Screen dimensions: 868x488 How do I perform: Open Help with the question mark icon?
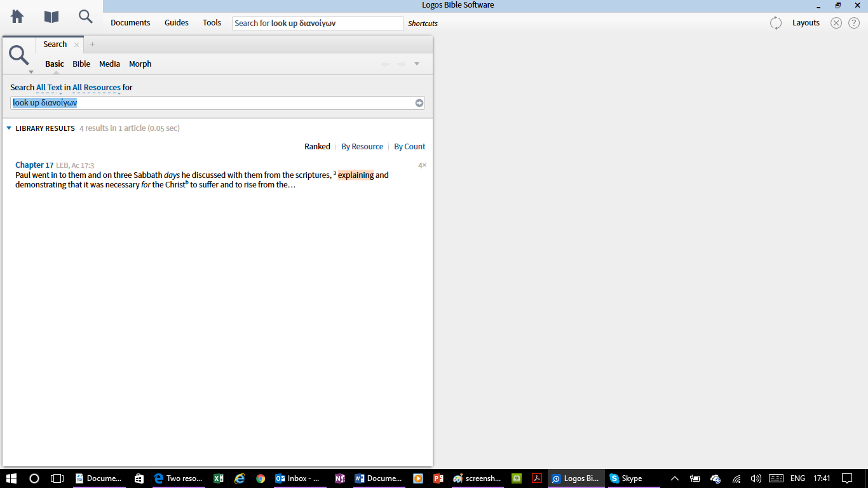854,23
